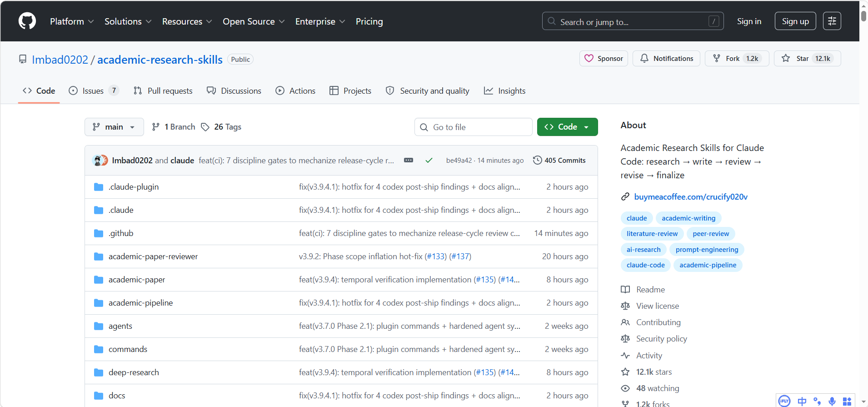Click the academic-research-skills repo name link
Image resolution: width=868 pixels, height=407 pixels.
point(160,60)
